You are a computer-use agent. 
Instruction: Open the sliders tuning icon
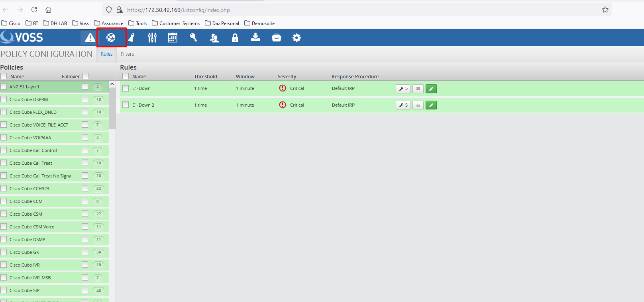pos(152,38)
